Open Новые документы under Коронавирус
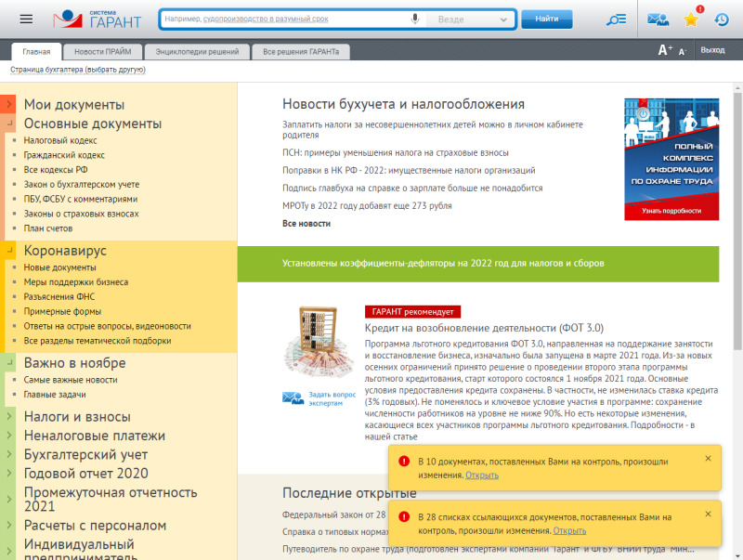The image size is (743, 560). coord(59,267)
